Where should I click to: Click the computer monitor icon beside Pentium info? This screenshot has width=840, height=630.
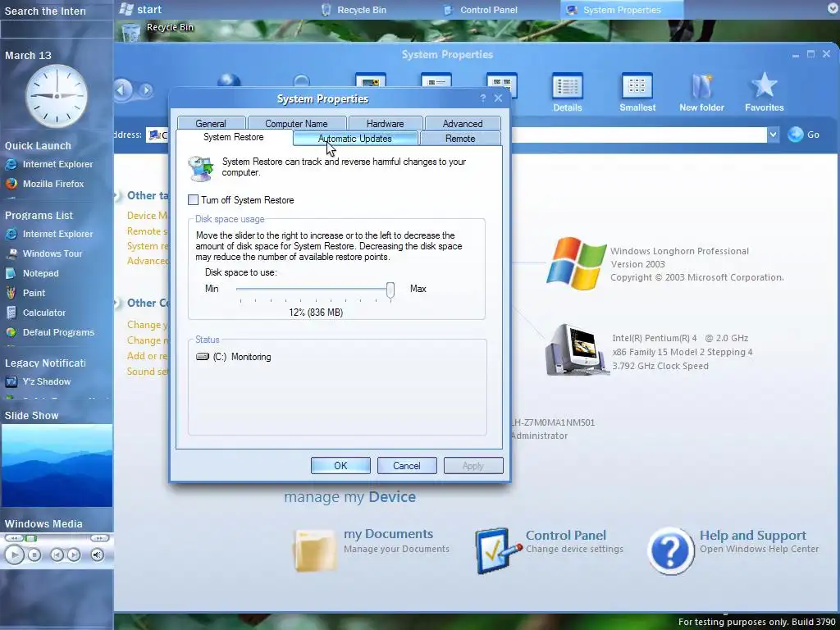point(576,349)
